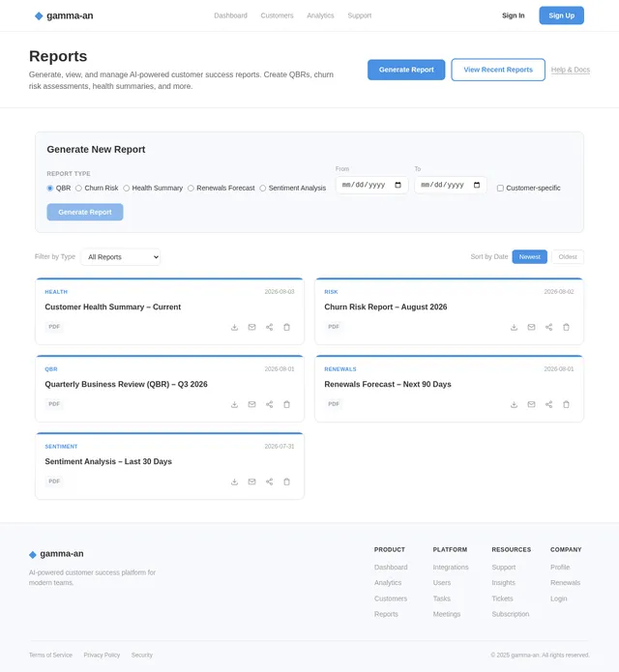Open the footer Security link
The height and width of the screenshot is (672, 619).
click(x=142, y=655)
